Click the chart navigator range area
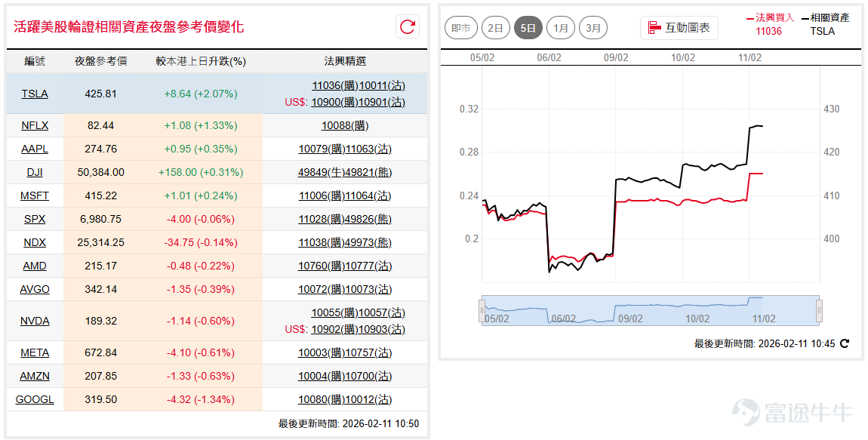868x440 pixels. tap(651, 310)
